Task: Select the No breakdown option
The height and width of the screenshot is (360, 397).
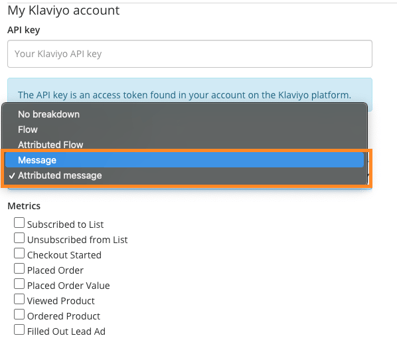Action: coord(184,114)
